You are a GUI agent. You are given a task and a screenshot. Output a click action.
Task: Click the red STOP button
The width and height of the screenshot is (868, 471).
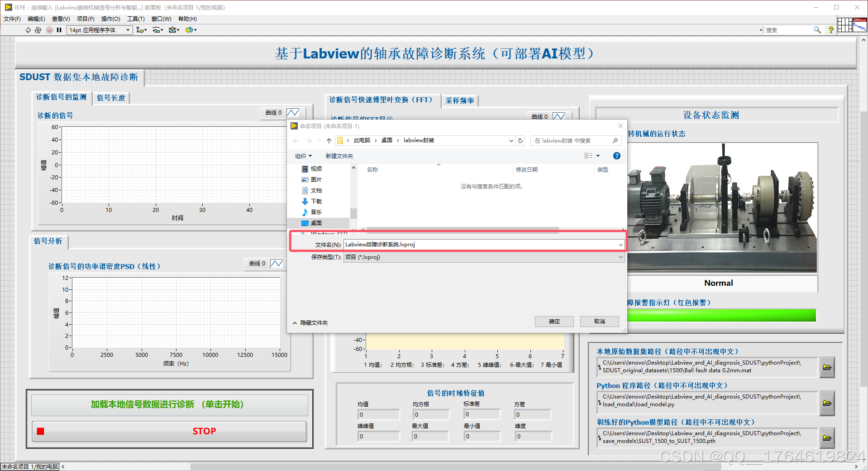click(169, 431)
